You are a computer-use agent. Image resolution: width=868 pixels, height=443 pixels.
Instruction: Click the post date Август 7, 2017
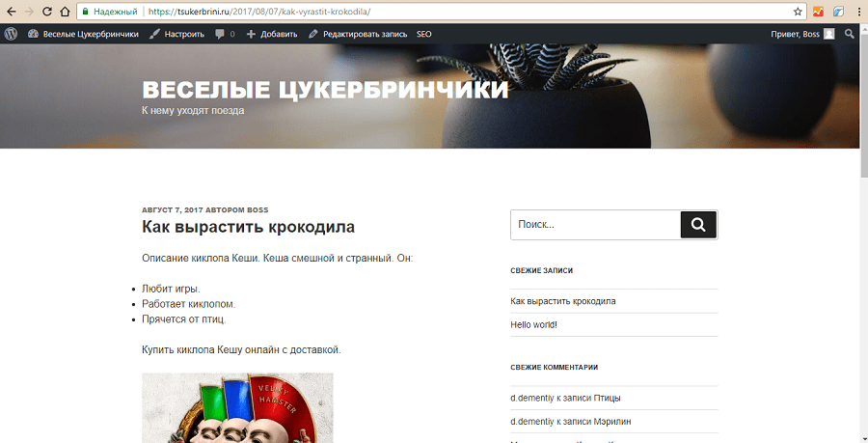pyautogui.click(x=173, y=209)
